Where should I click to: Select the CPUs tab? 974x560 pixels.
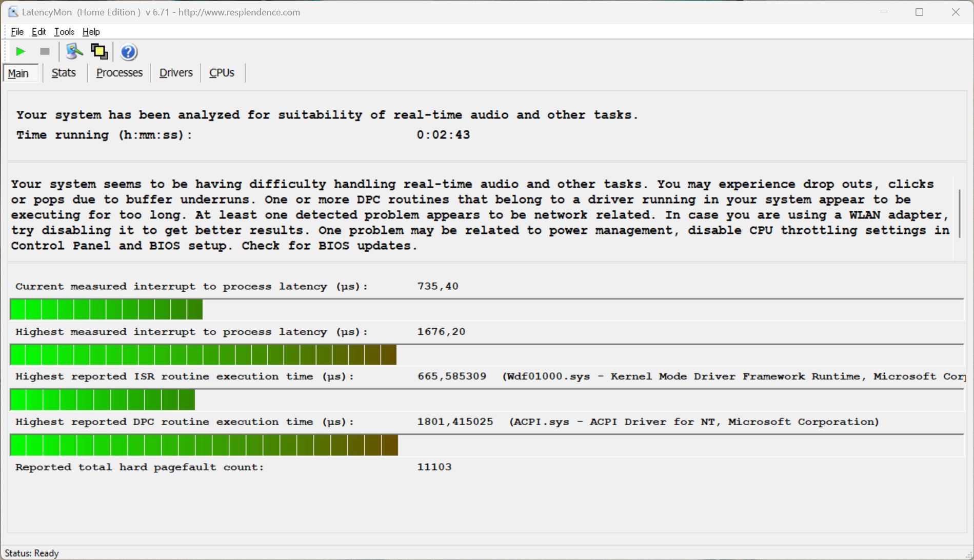(x=222, y=73)
